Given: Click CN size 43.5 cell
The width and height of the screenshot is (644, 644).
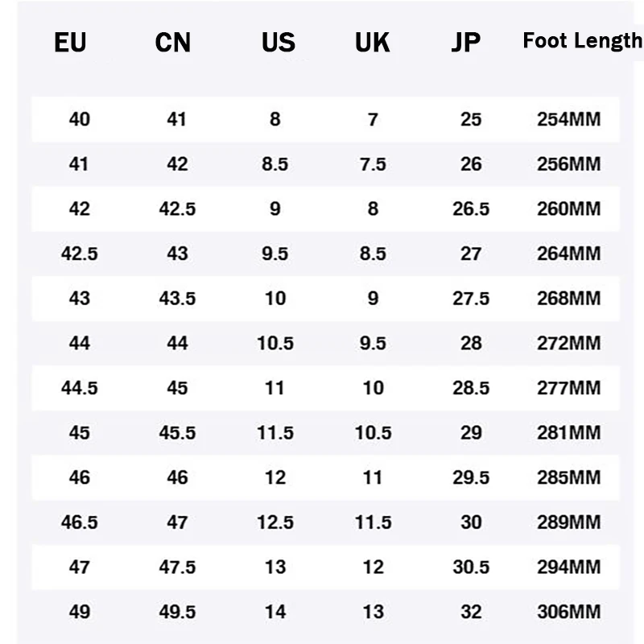Looking at the screenshot, I should [x=177, y=298].
